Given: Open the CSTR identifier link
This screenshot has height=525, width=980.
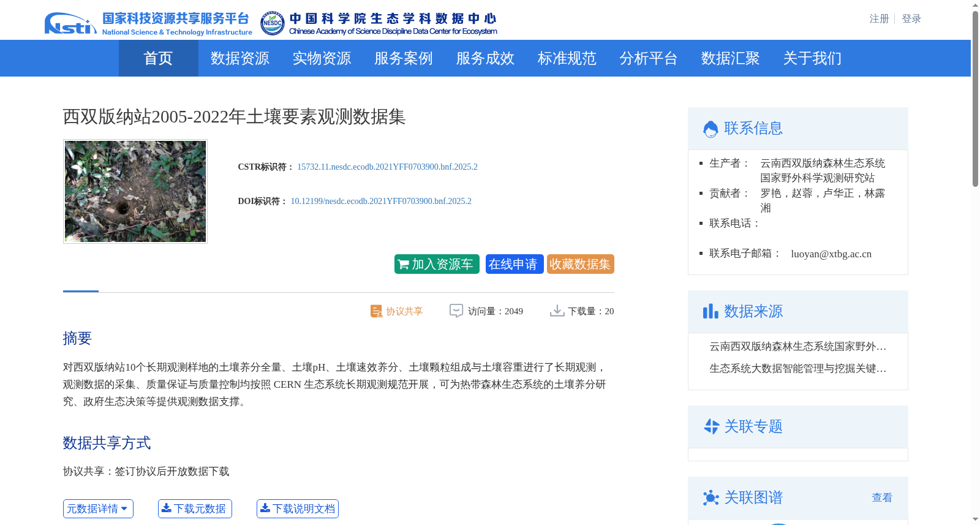Looking at the screenshot, I should tap(387, 167).
